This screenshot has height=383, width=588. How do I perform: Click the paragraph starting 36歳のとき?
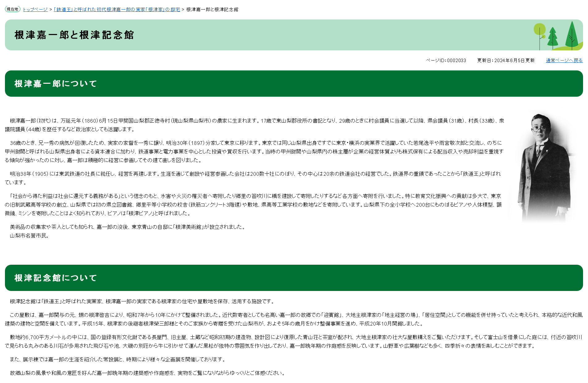pyautogui.click(x=254, y=152)
